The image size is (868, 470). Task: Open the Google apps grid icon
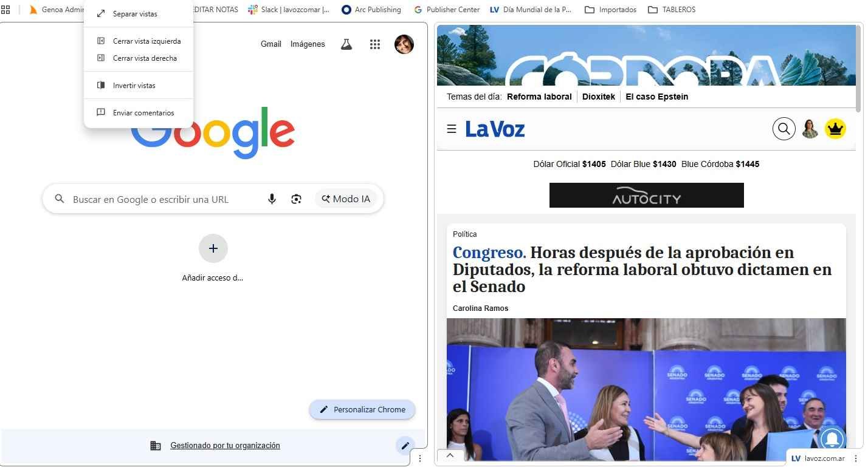click(x=375, y=44)
